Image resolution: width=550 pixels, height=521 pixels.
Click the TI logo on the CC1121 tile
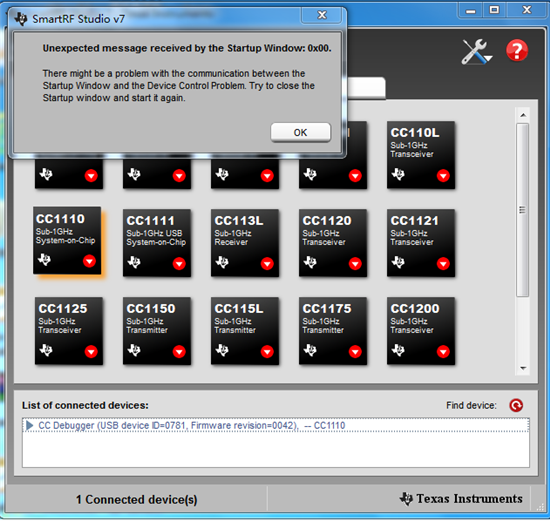tap(398, 262)
